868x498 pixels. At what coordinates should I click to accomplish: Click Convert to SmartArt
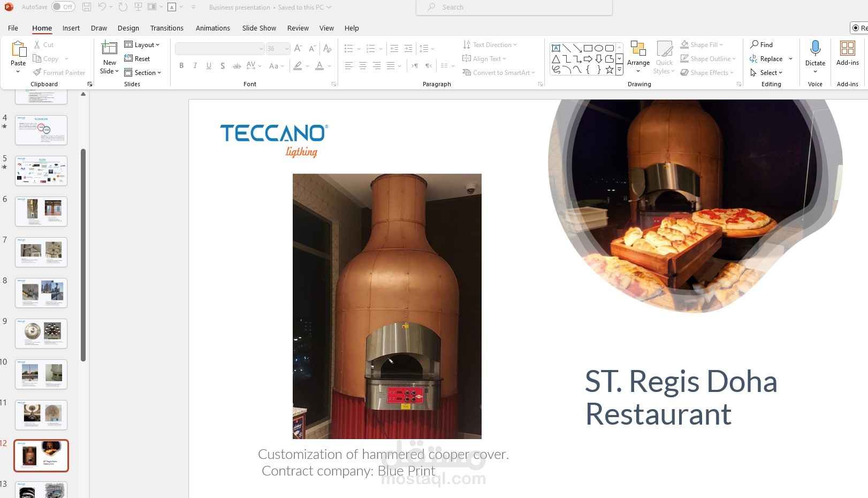point(499,73)
